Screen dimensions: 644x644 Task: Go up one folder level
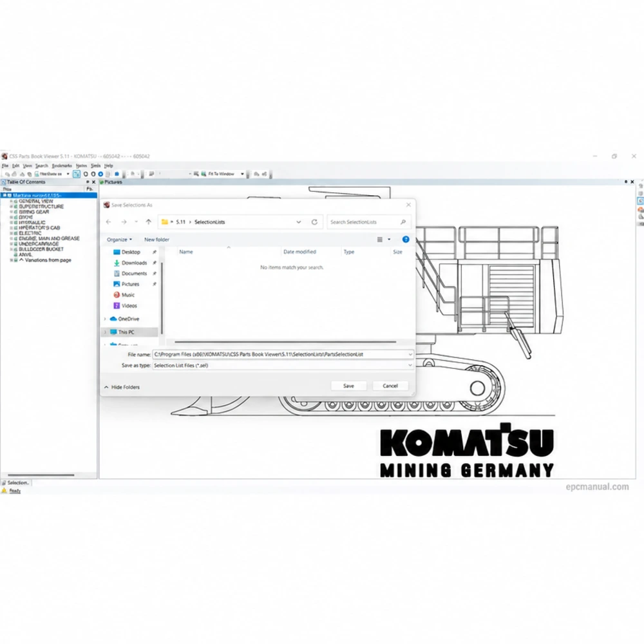tap(149, 222)
